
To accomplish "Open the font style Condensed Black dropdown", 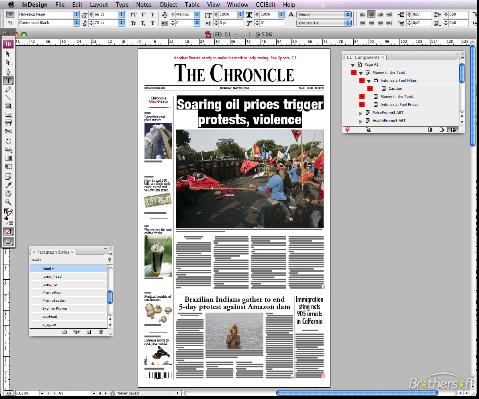I will click(76, 23).
